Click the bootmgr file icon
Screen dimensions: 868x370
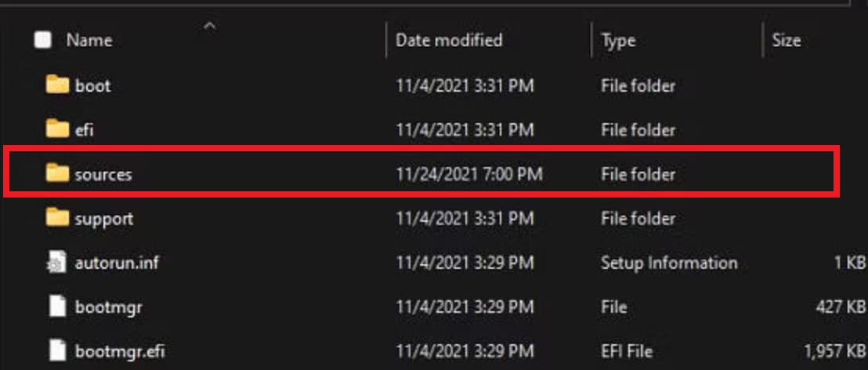coord(57,307)
